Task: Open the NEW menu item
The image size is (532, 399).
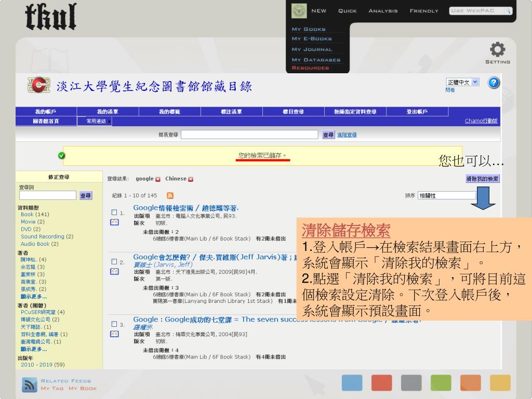Action: (x=319, y=11)
